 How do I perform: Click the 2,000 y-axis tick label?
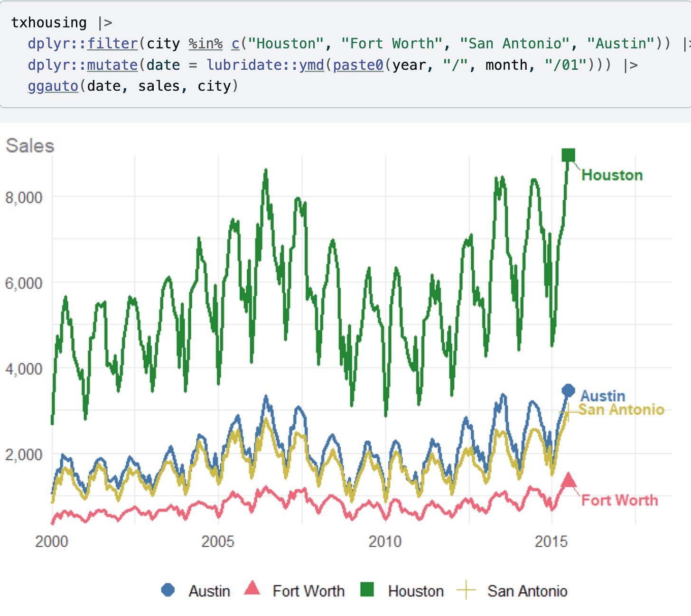[x=24, y=455]
